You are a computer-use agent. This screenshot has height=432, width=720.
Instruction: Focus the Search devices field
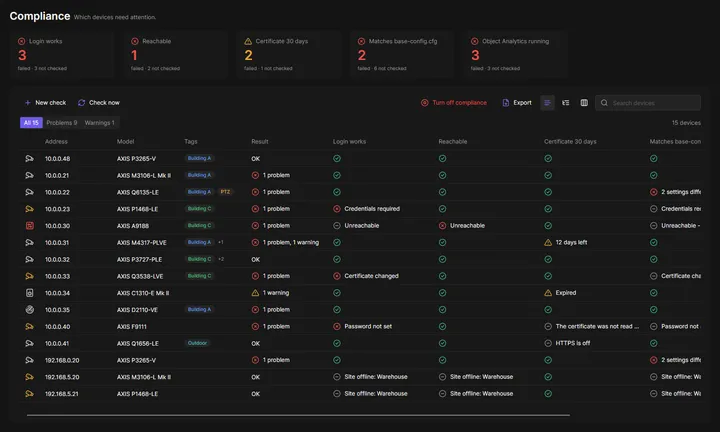tap(648, 103)
